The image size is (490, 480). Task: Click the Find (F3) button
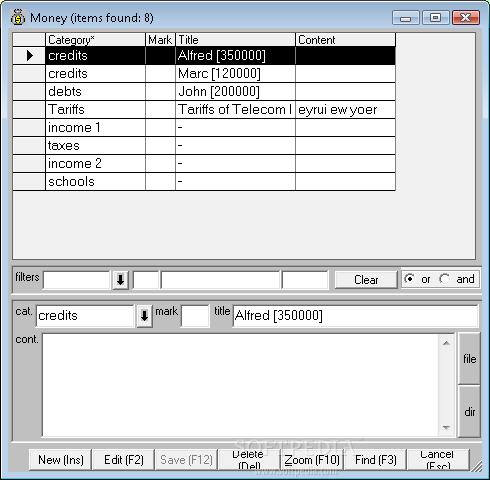(375, 460)
